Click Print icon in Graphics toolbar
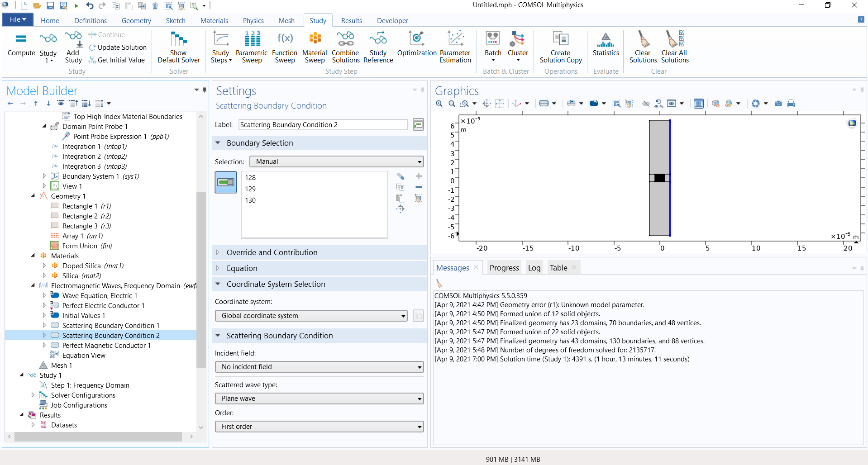This screenshot has width=868, height=465. 791,104
